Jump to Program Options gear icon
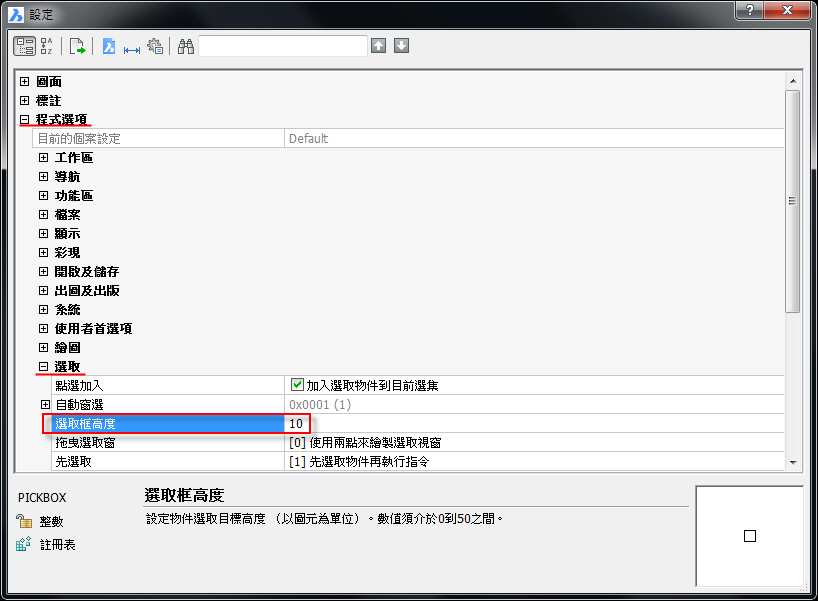This screenshot has width=818, height=601. pos(155,46)
